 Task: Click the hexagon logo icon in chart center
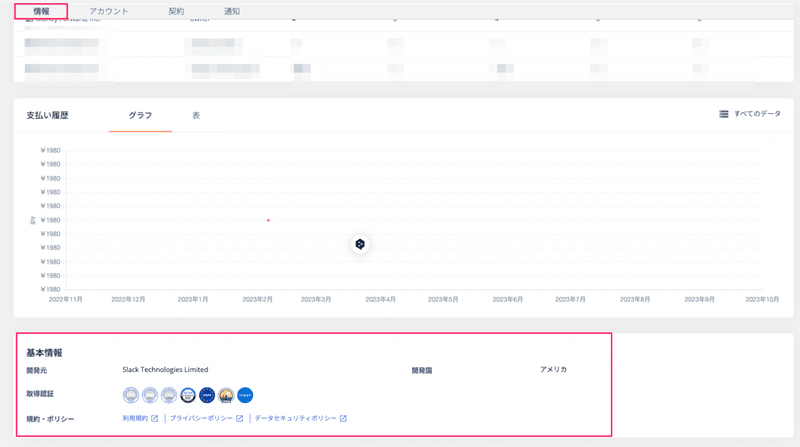(360, 244)
